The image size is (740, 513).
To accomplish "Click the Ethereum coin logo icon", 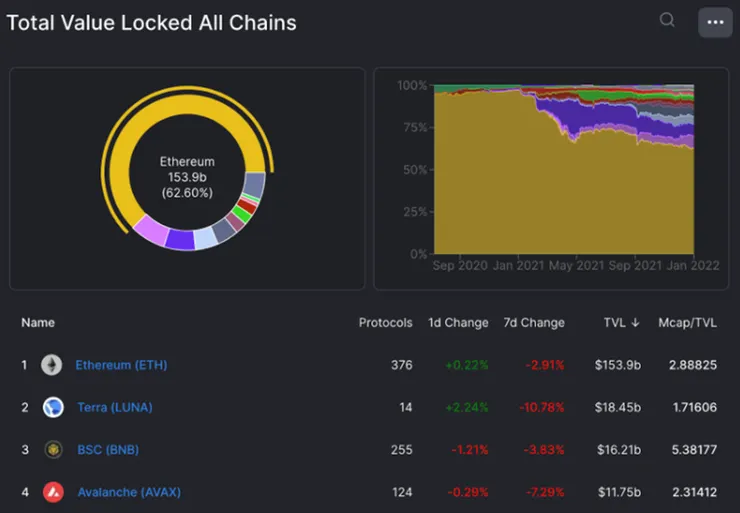I will [51, 365].
